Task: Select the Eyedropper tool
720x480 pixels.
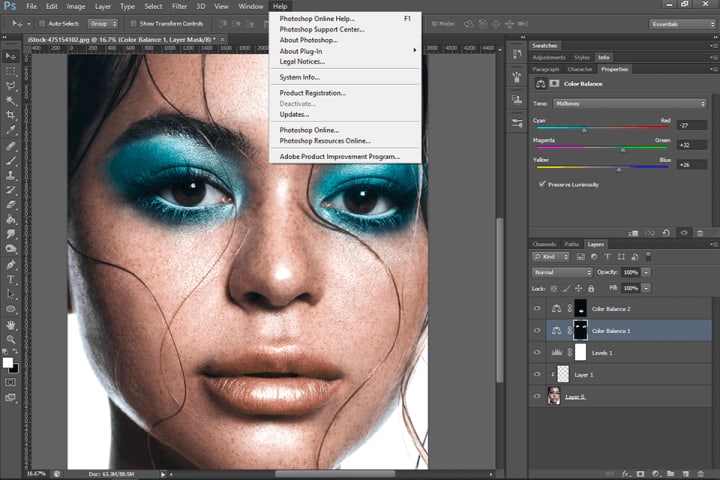Action: (11, 130)
